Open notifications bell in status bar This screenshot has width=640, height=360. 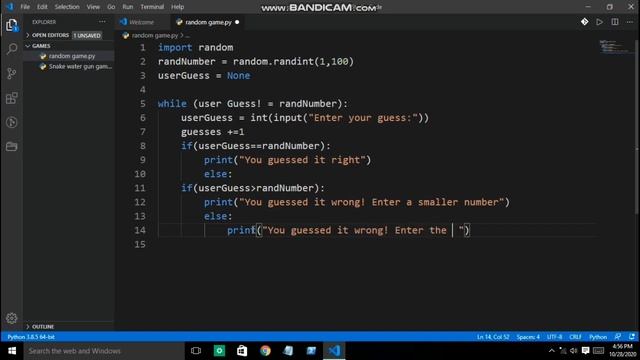click(632, 337)
